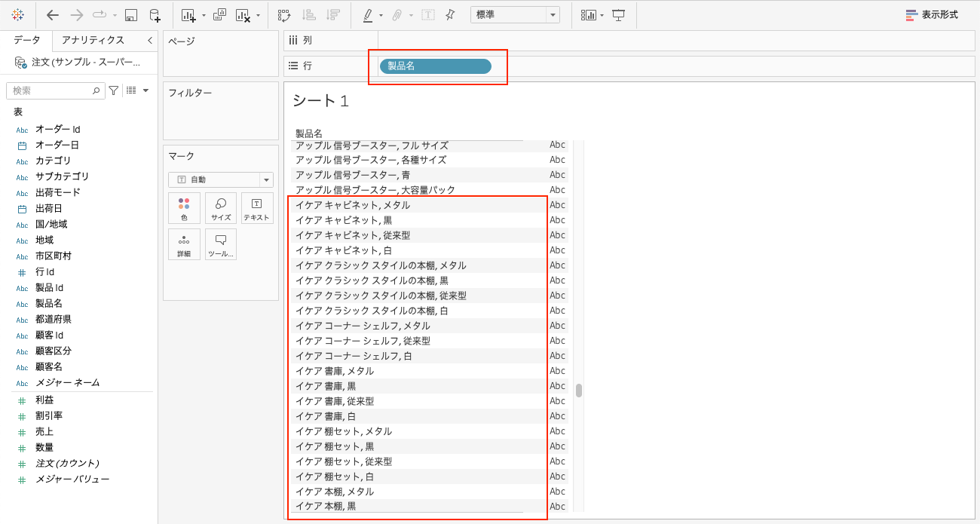
Task: Open the 表示形式 (Show Me) panel
Action: pos(933,14)
